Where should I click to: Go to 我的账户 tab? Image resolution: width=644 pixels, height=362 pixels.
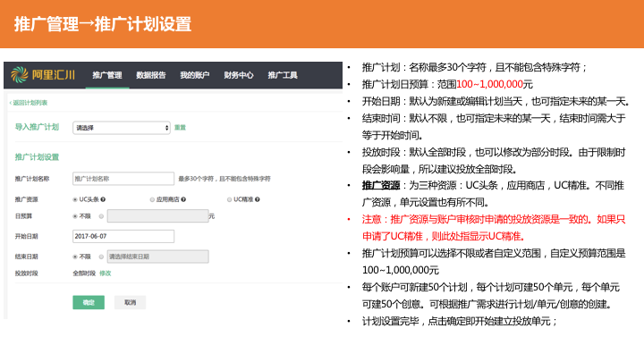pyautogui.click(x=195, y=75)
